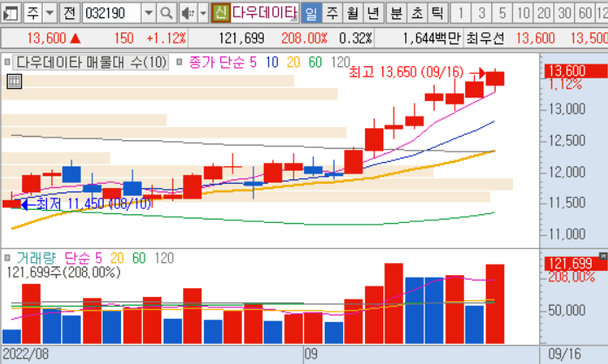608x364 pixels.
Task: Select interval 60 button
Action: point(584,13)
